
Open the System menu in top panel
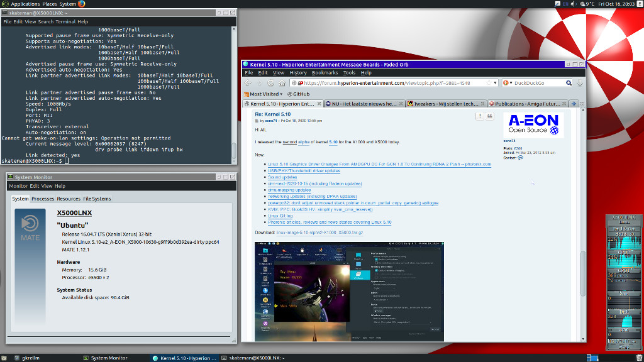(x=67, y=4)
